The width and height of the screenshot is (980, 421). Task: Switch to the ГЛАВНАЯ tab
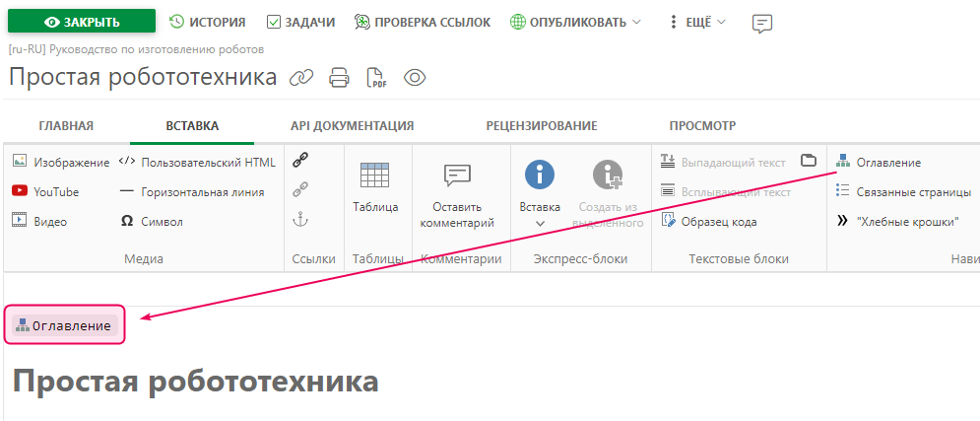pyautogui.click(x=66, y=126)
